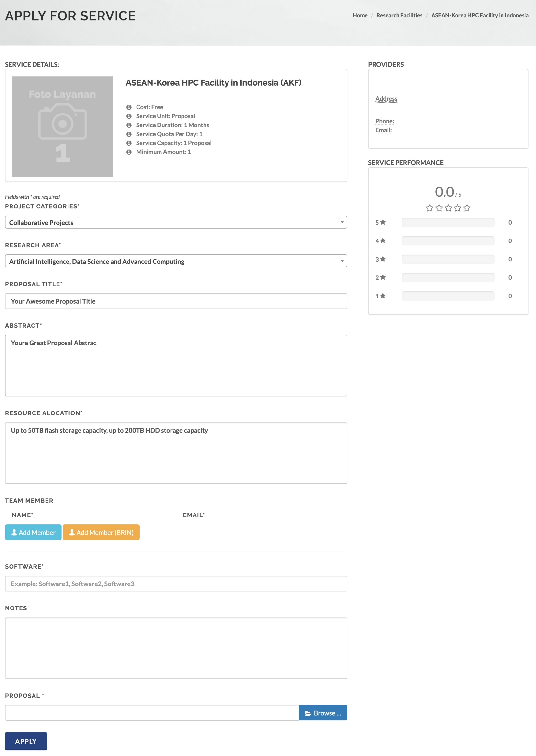Click the 5-star rating progress bar

[448, 222]
